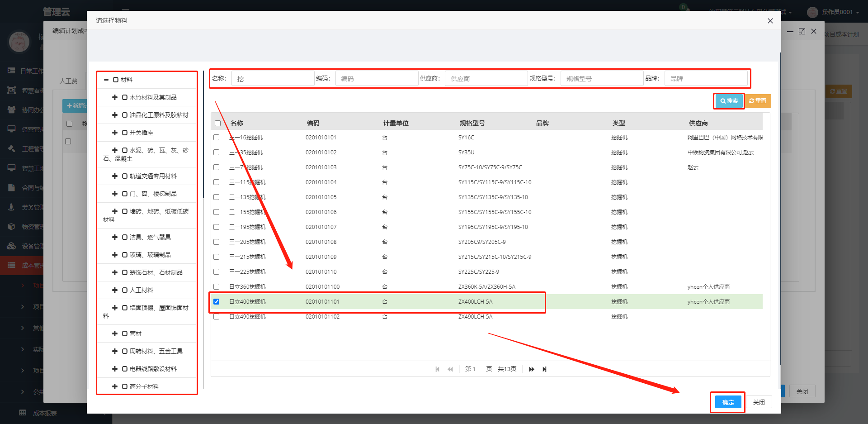Go to previous page icon
This screenshot has width=868, height=424.
450,369
